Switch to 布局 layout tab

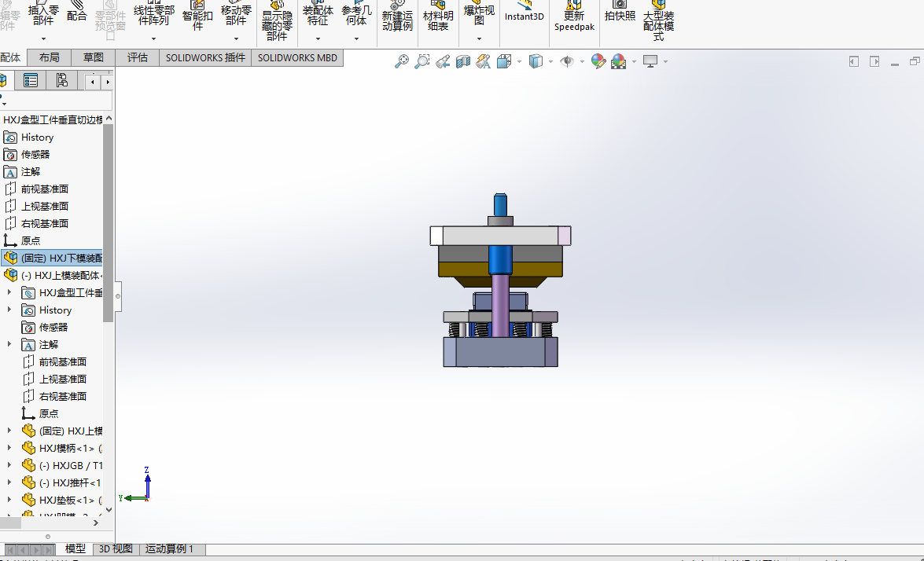tap(50, 57)
